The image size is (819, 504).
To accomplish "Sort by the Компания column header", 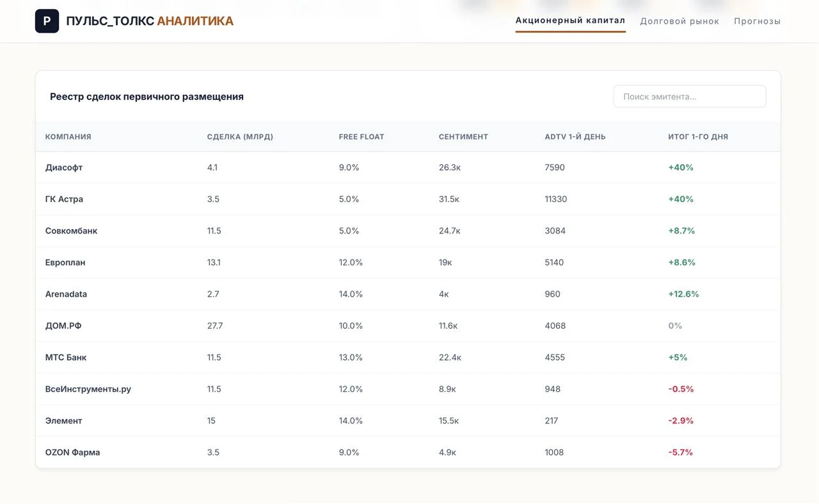I will click(68, 137).
